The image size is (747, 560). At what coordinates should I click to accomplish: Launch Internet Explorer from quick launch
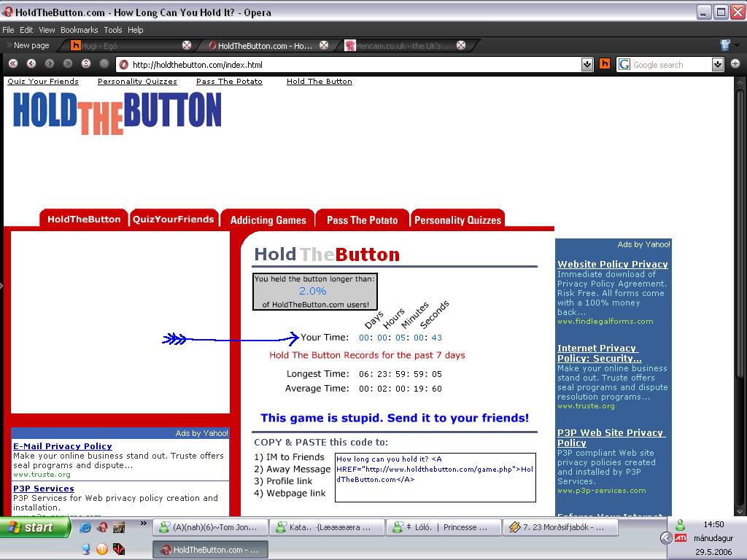pyautogui.click(x=85, y=527)
